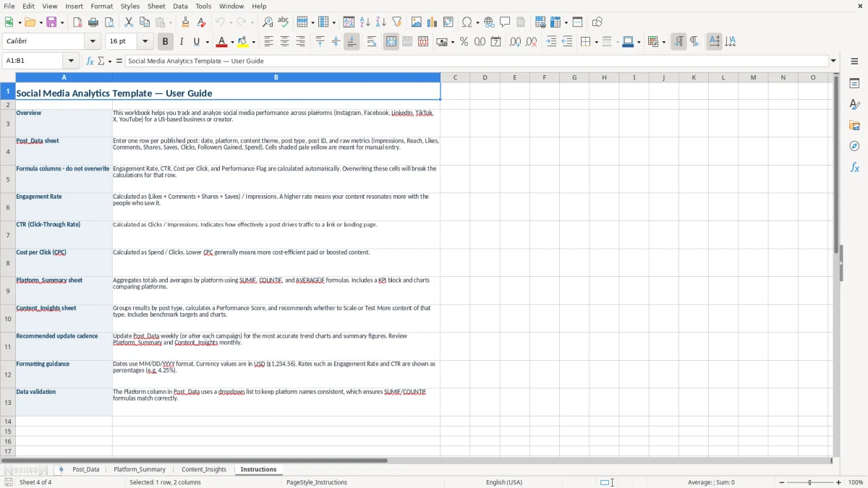Toggle Underline formatting
Image resolution: width=868 pixels, height=488 pixels.
point(196,42)
